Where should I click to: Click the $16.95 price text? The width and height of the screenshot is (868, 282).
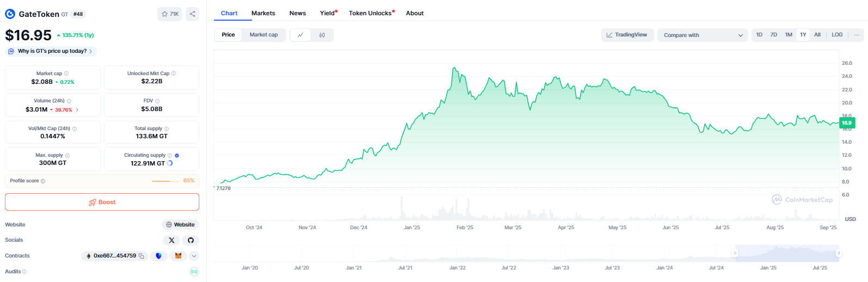28,35
